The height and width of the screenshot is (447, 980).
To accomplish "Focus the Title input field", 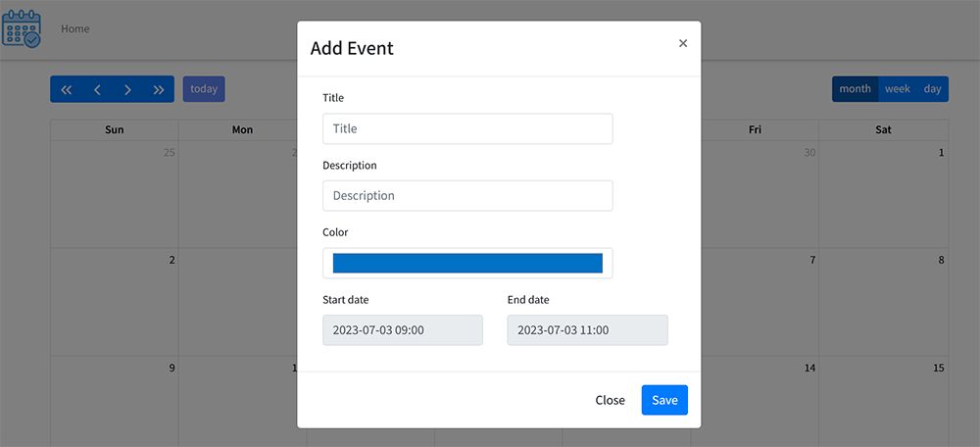I will pos(467,128).
